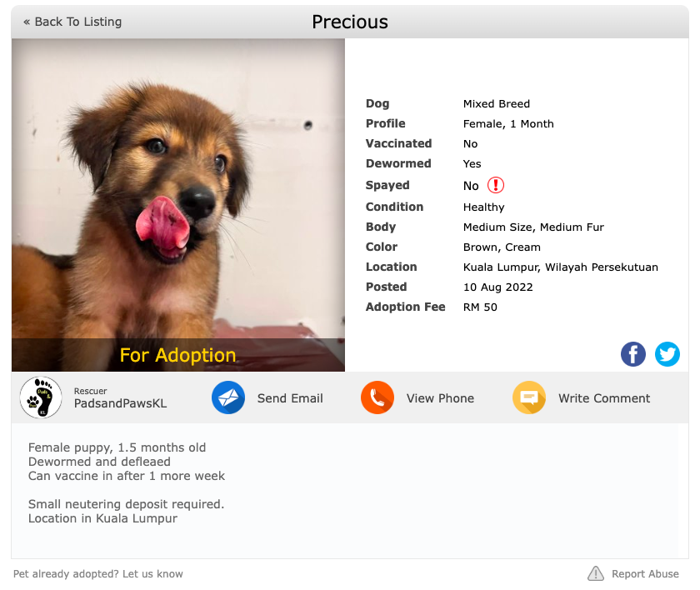This screenshot has height=590, width=700.
Task: Click Pet already adopted? Let us know
Action: (98, 574)
